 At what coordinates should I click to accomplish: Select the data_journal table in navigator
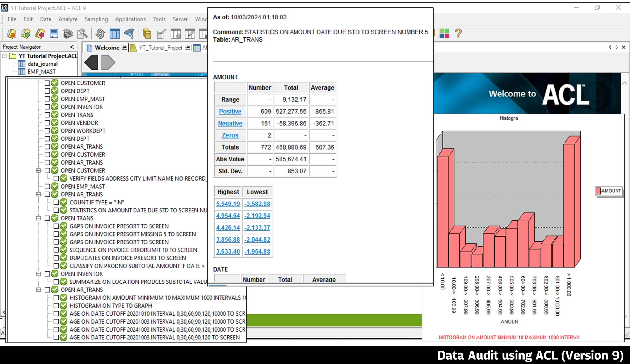pyautogui.click(x=42, y=64)
